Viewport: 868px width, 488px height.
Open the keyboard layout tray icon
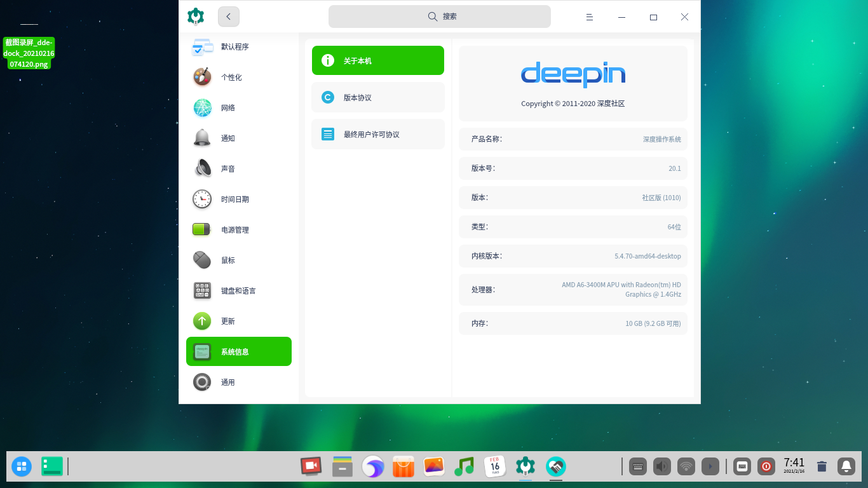click(x=742, y=467)
